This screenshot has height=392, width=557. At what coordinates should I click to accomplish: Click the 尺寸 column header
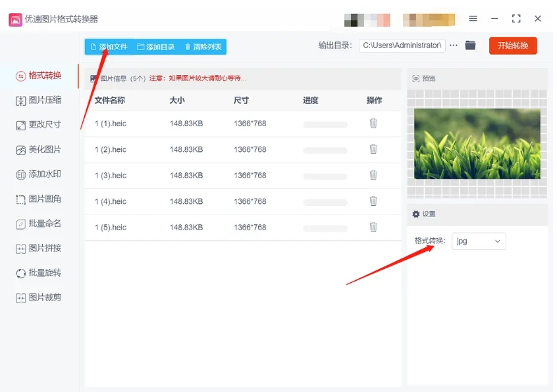[x=241, y=101]
